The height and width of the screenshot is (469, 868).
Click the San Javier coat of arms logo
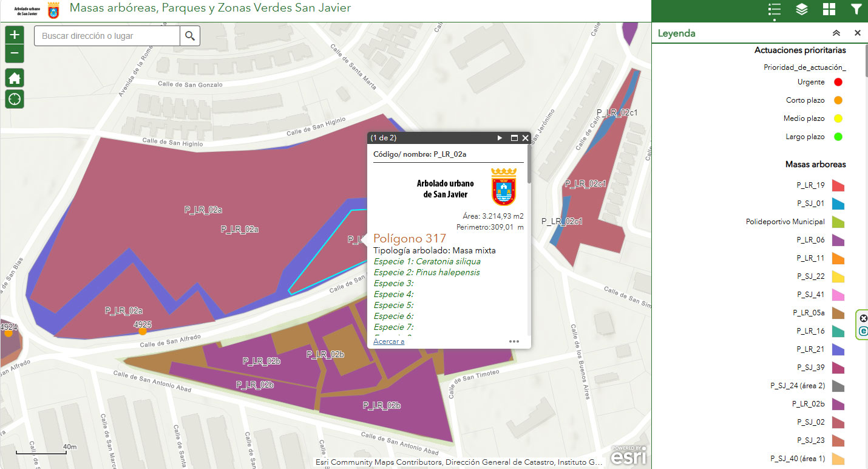click(x=504, y=187)
